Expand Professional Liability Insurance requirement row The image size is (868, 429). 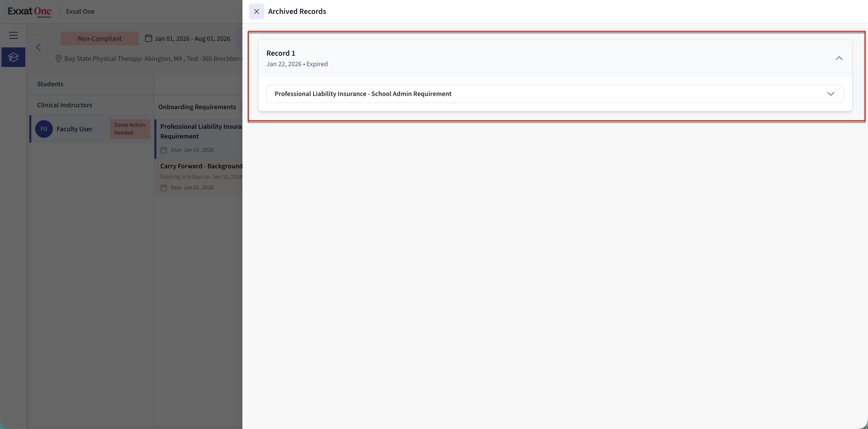point(831,94)
